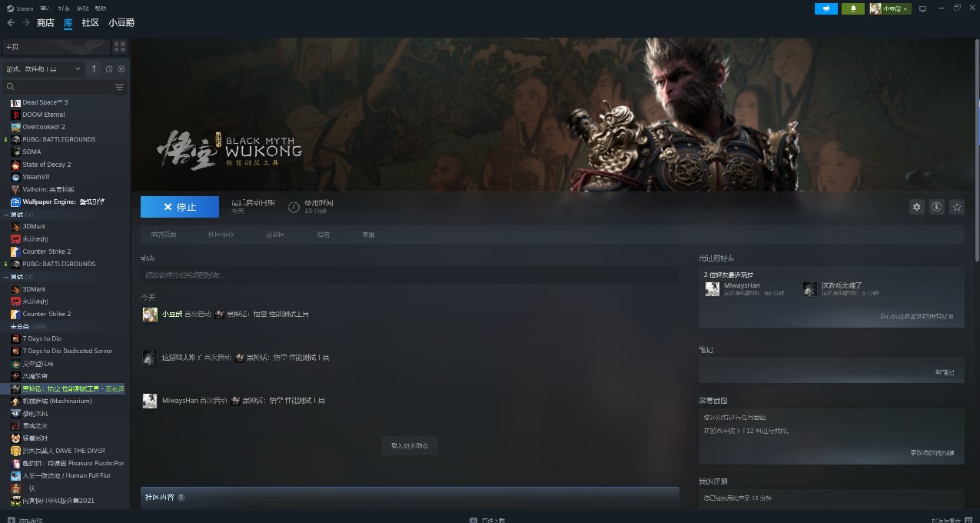The width and height of the screenshot is (980, 523).
Task: Open the 社区中心 tab
Action: [x=221, y=235]
